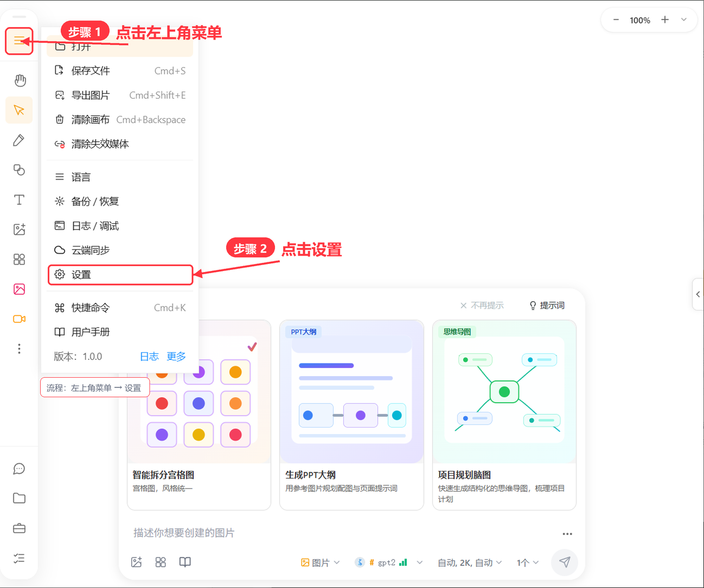
Task: Click the pink image generation icon
Action: tap(20, 289)
